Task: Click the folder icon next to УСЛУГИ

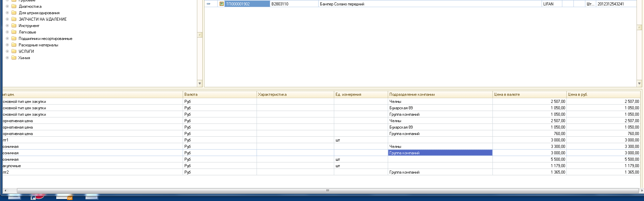Action: pos(14,51)
